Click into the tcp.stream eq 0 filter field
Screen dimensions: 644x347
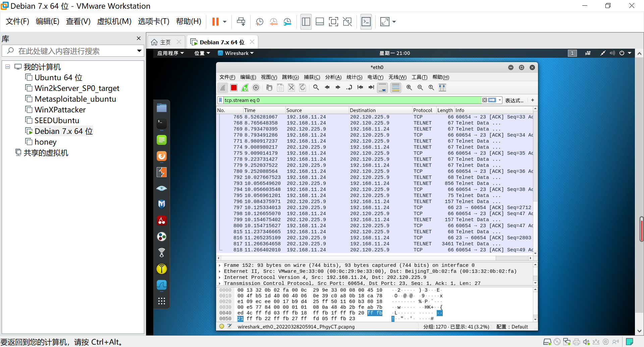352,100
